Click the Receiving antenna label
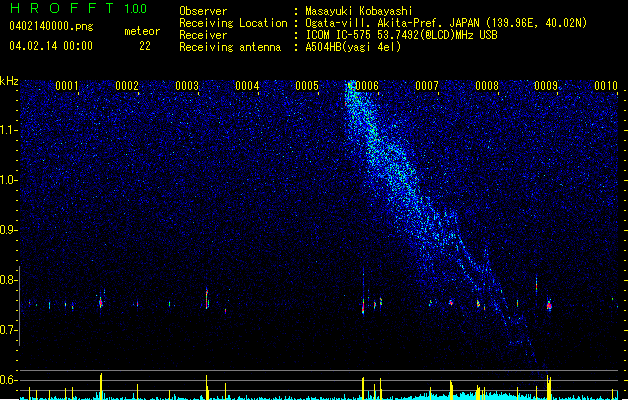 click(230, 47)
